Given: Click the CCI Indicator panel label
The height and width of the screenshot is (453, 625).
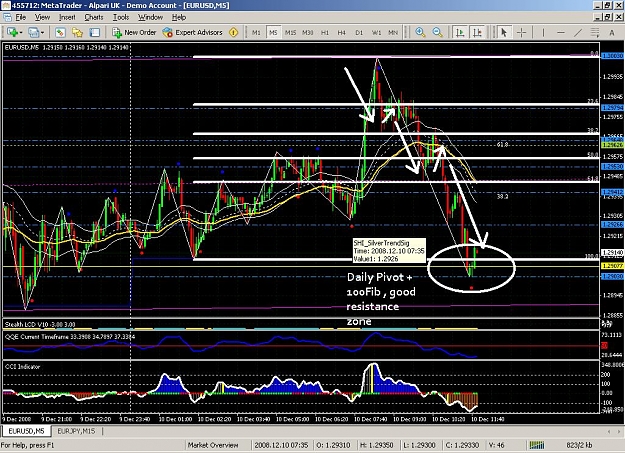Looking at the screenshot, I should [22, 366].
